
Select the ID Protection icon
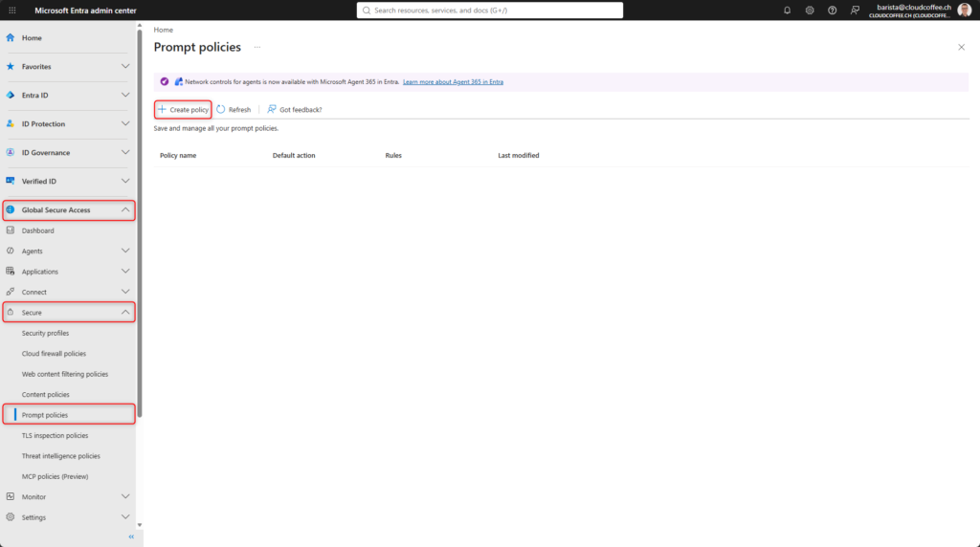(10, 123)
